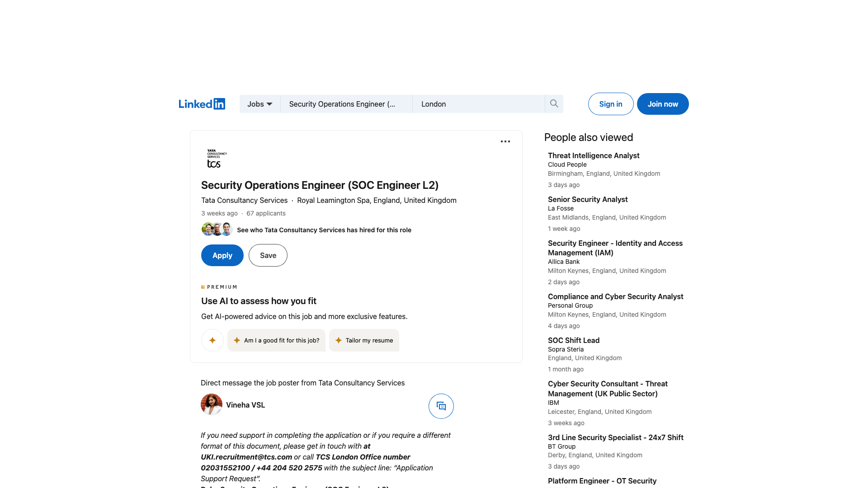Open Vineha VSL's profile photo

[x=212, y=404]
